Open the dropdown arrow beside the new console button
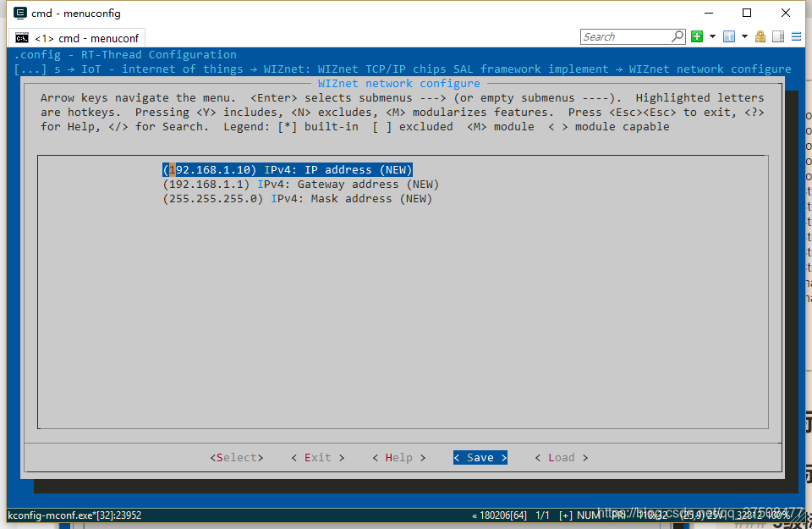Screen dimensions: 812x529 pos(711,36)
